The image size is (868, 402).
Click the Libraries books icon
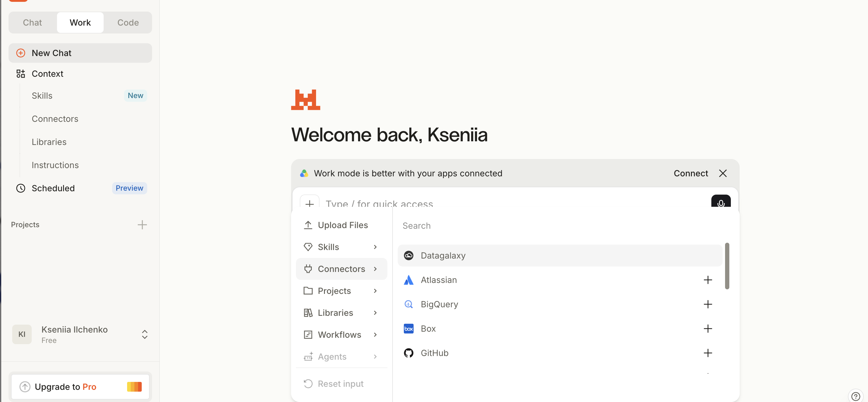click(308, 313)
